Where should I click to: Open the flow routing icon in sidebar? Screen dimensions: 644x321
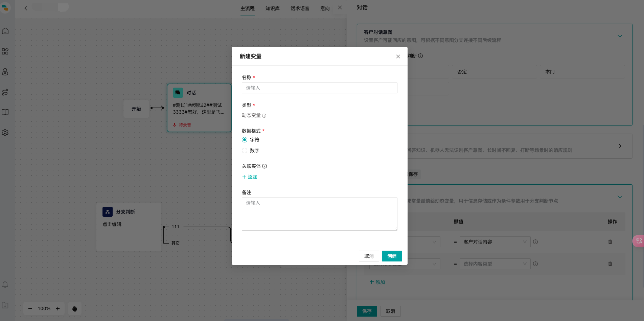[5, 92]
